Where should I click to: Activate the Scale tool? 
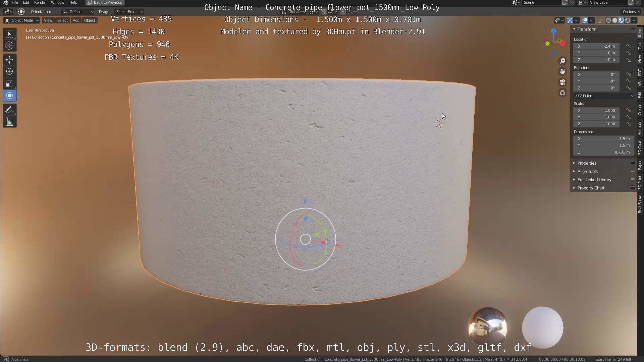(x=9, y=84)
